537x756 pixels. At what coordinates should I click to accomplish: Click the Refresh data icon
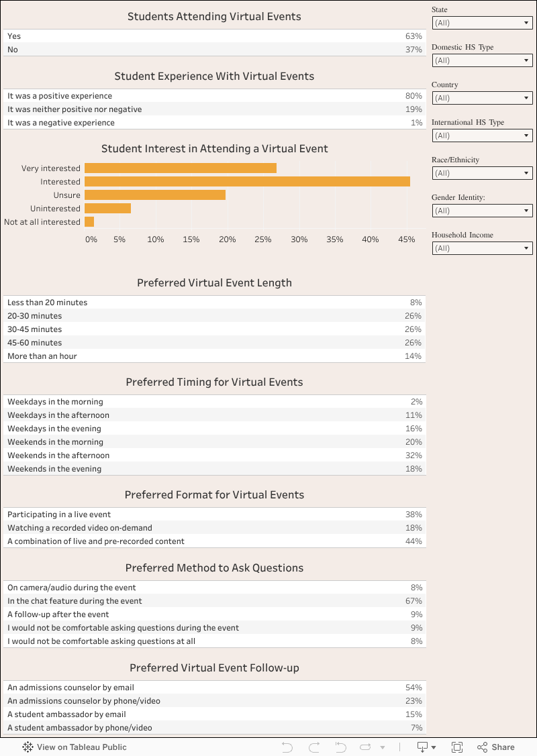365,747
